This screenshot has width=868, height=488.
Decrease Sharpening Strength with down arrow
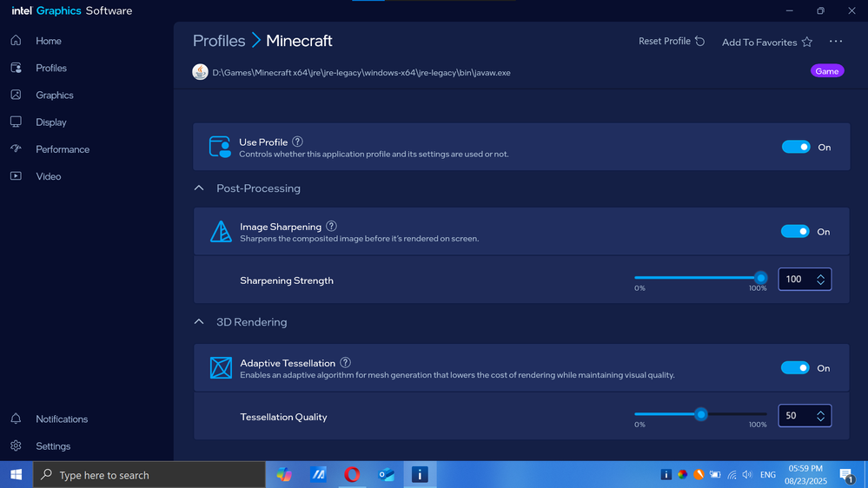point(821,283)
